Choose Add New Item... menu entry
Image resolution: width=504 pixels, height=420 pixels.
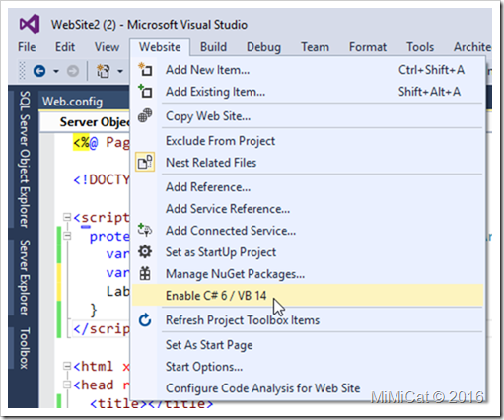click(308, 70)
